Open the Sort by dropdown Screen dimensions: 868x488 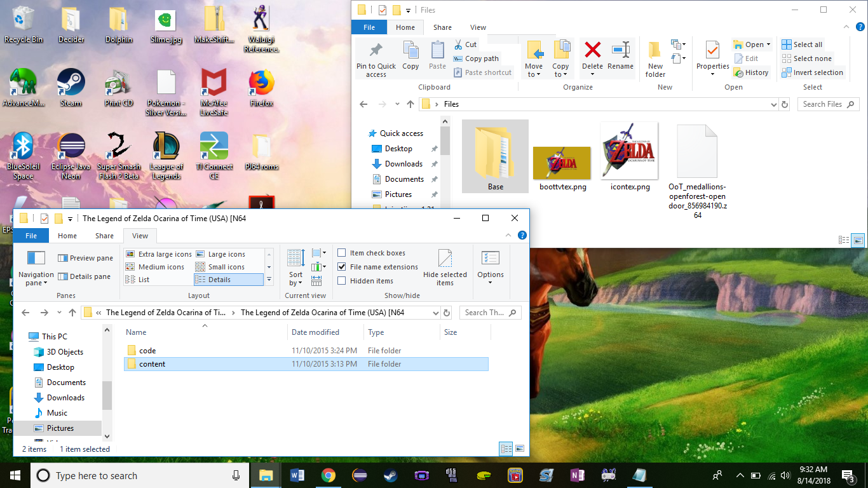pyautogui.click(x=295, y=268)
